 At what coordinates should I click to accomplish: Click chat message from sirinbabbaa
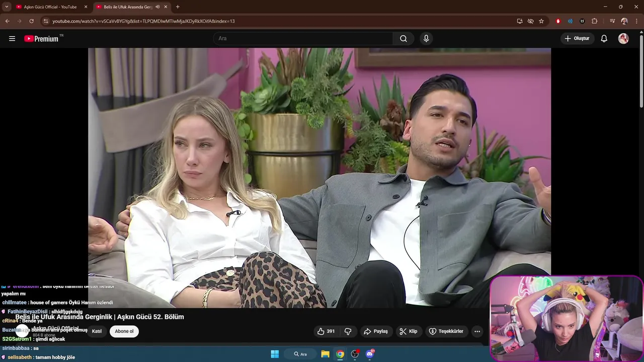[x=21, y=348]
